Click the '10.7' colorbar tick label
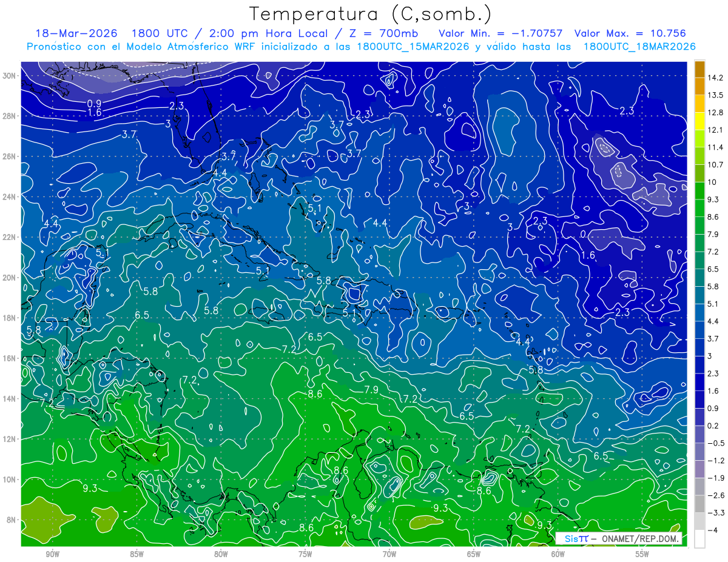 click(x=715, y=165)
